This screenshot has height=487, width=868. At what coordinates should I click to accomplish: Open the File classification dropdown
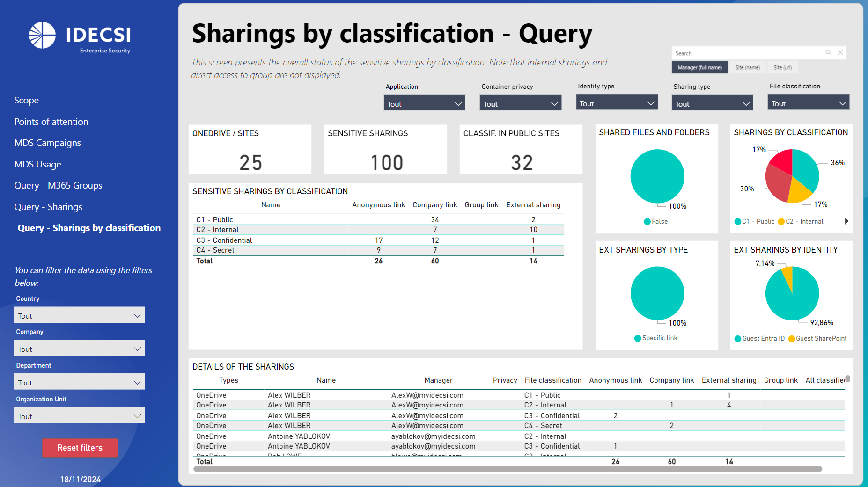tap(809, 103)
